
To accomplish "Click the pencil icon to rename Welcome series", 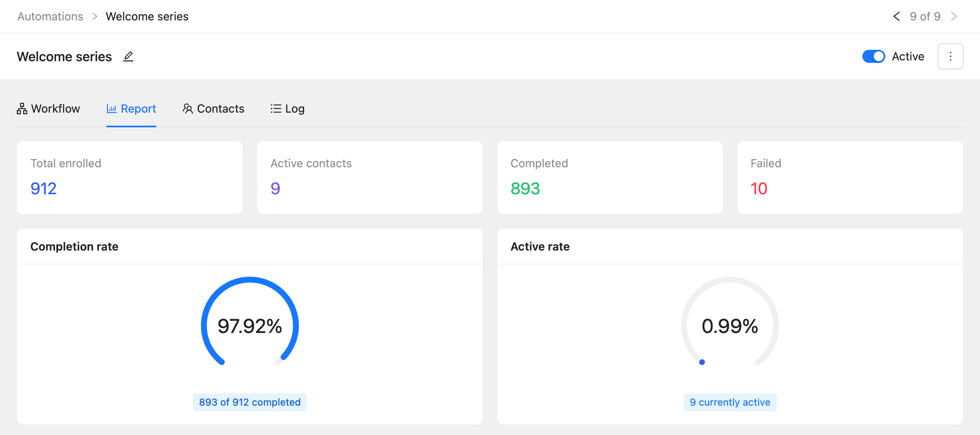I will click(128, 56).
